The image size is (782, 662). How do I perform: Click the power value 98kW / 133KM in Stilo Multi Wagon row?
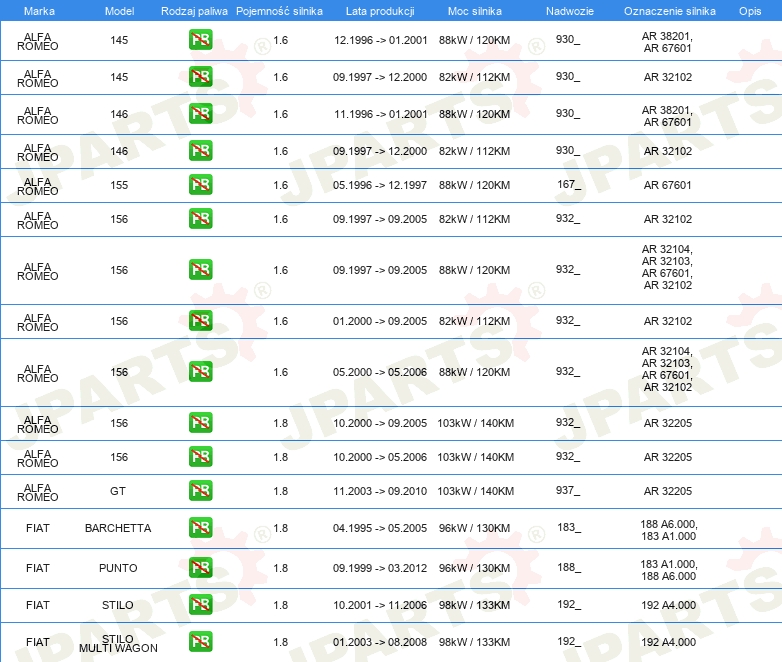[474, 642]
